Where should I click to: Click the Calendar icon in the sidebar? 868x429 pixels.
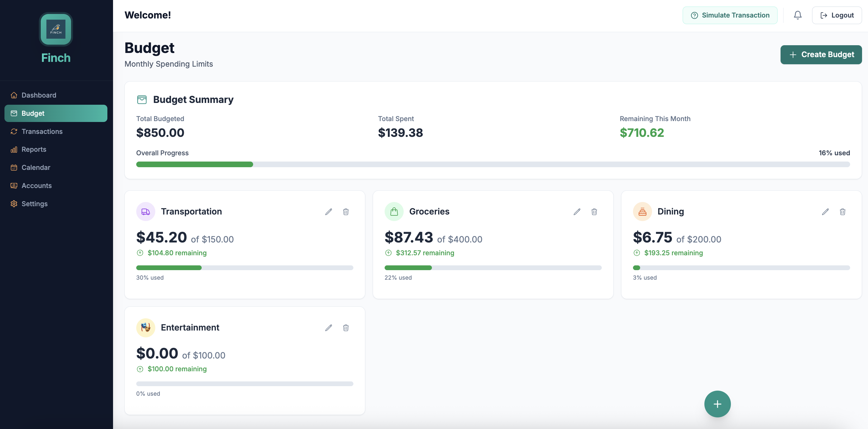pyautogui.click(x=14, y=167)
